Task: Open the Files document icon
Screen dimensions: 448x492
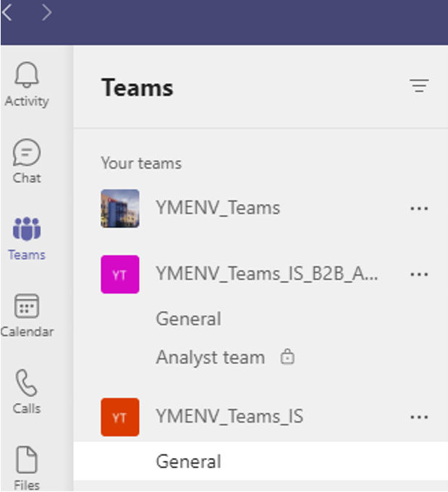Action: [27, 459]
